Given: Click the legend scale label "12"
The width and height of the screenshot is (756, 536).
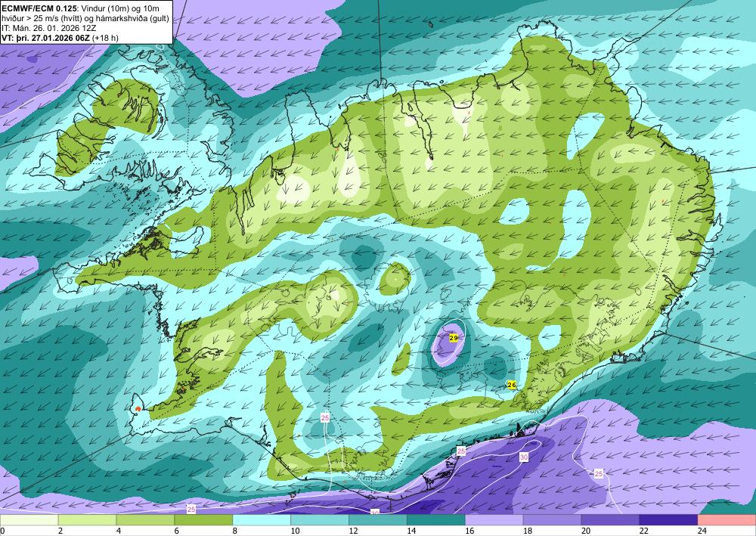Looking at the screenshot, I should click(353, 531).
